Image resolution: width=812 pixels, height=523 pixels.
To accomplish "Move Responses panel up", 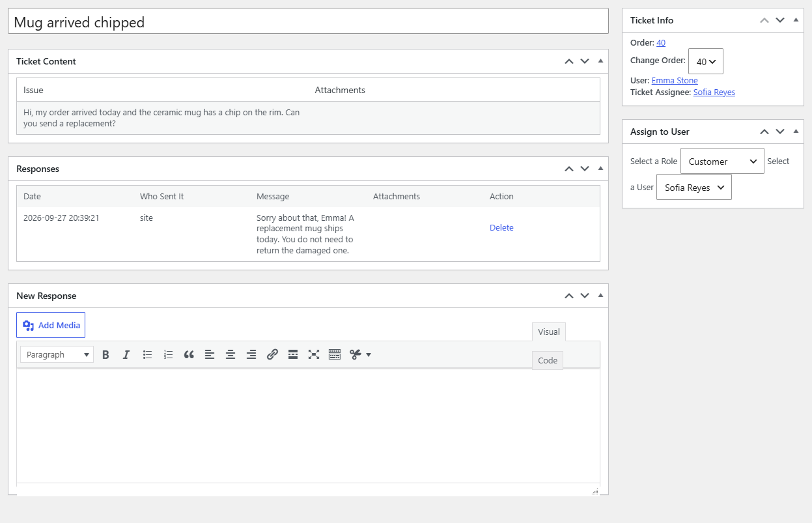I will click(569, 169).
